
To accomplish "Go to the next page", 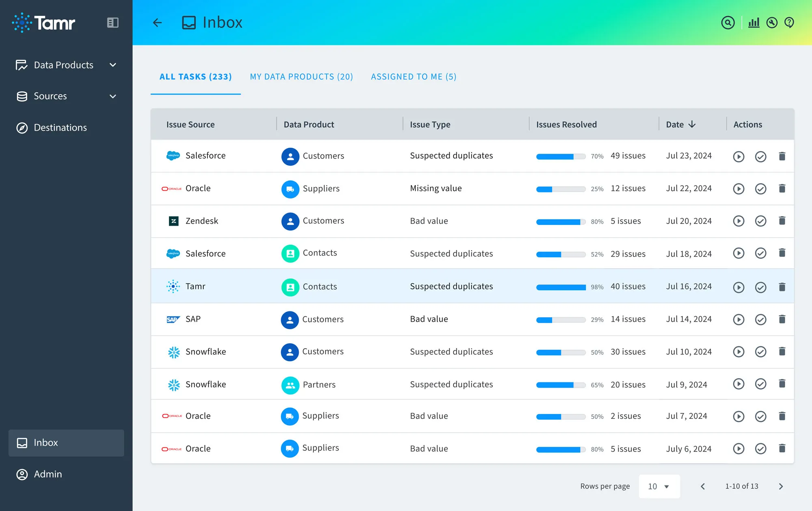I will (x=781, y=486).
